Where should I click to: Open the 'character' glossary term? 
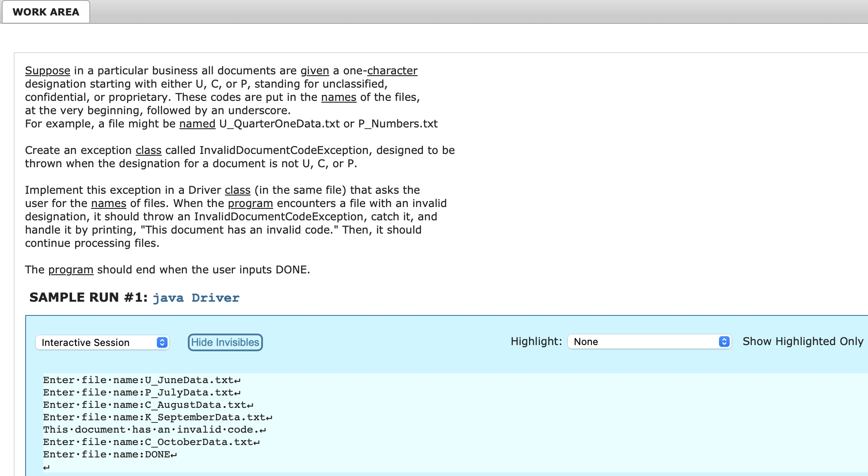coord(393,70)
